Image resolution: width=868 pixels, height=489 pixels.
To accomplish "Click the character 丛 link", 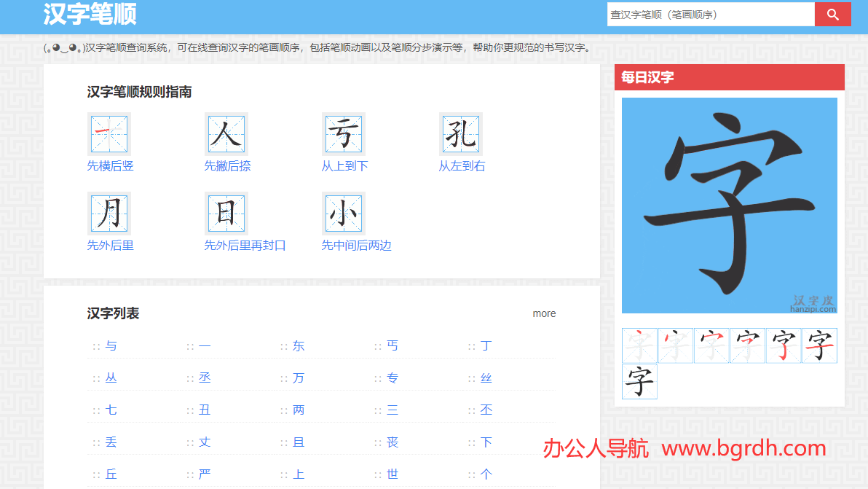I will pos(110,377).
